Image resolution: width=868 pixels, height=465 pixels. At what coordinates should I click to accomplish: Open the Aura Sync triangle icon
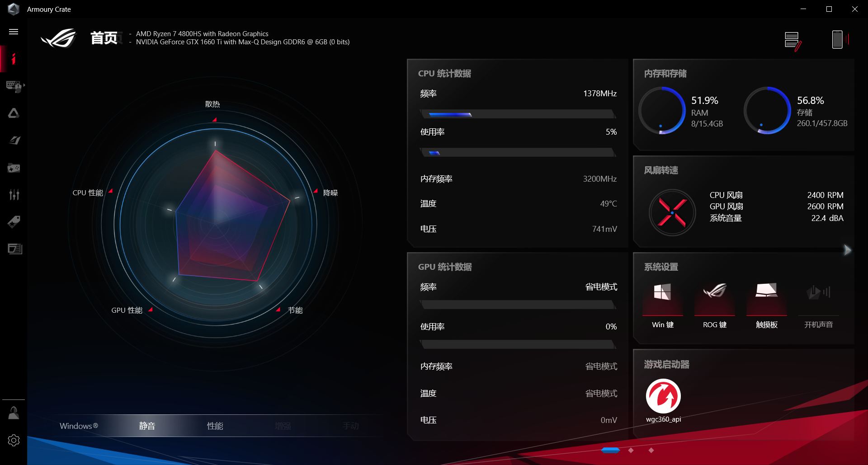pos(14,113)
